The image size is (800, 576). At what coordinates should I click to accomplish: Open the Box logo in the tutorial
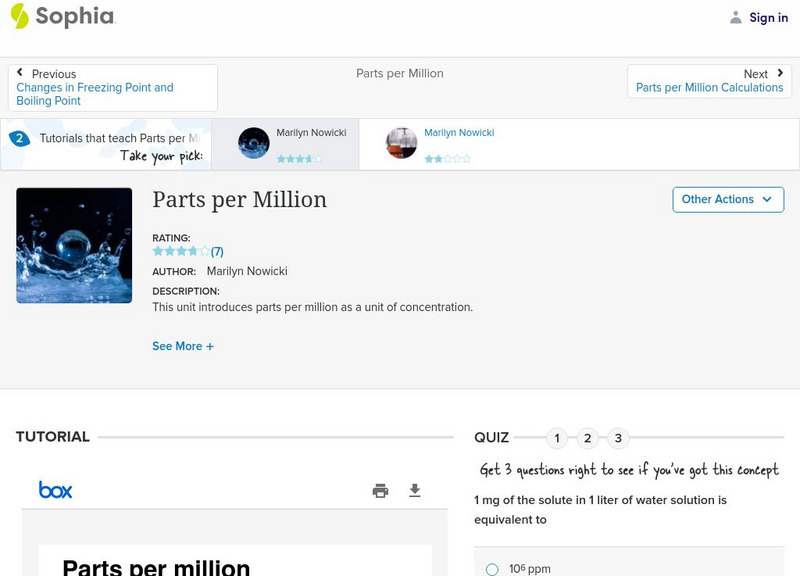click(x=57, y=491)
